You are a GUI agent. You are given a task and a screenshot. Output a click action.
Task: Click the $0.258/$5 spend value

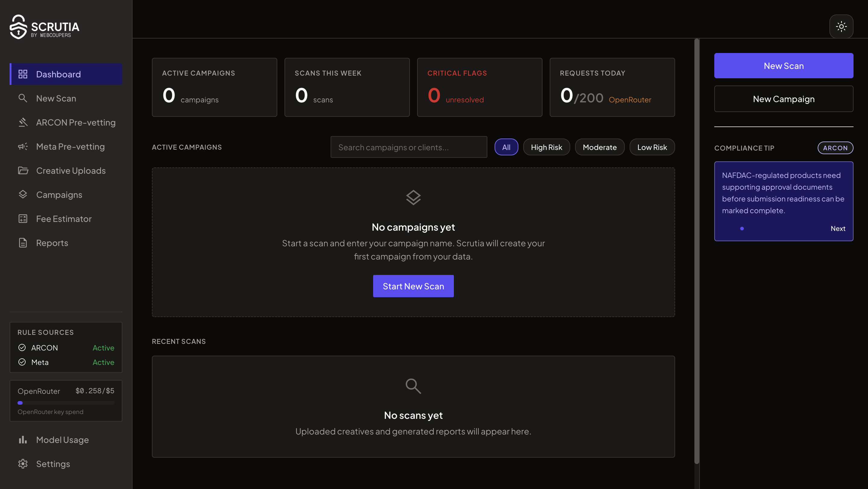[x=95, y=391]
